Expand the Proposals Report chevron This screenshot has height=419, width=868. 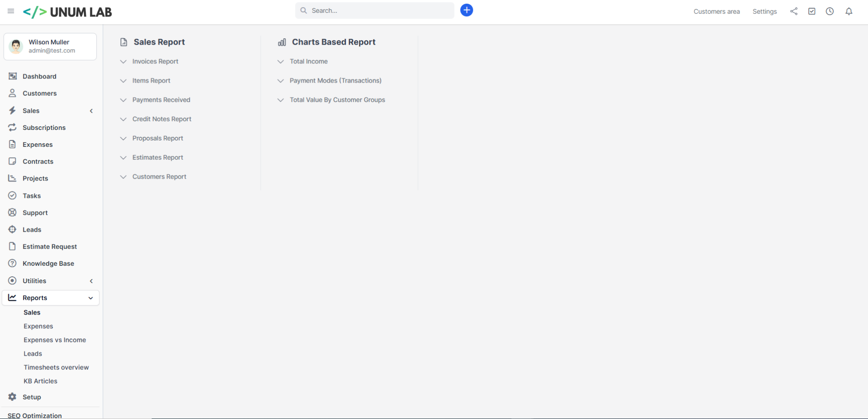(x=123, y=138)
